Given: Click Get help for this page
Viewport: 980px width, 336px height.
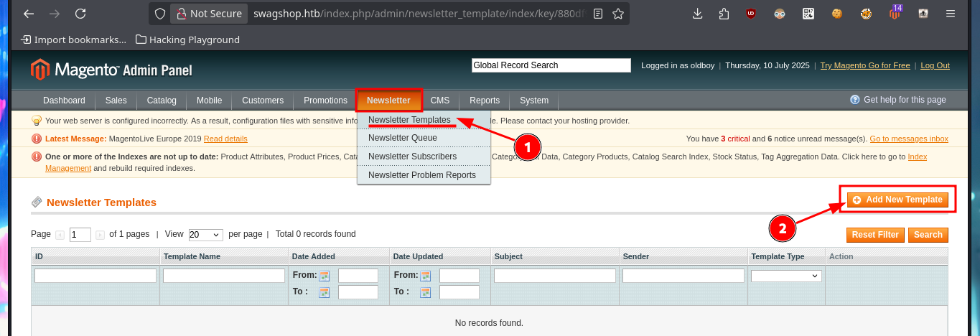Looking at the screenshot, I should 898,100.
